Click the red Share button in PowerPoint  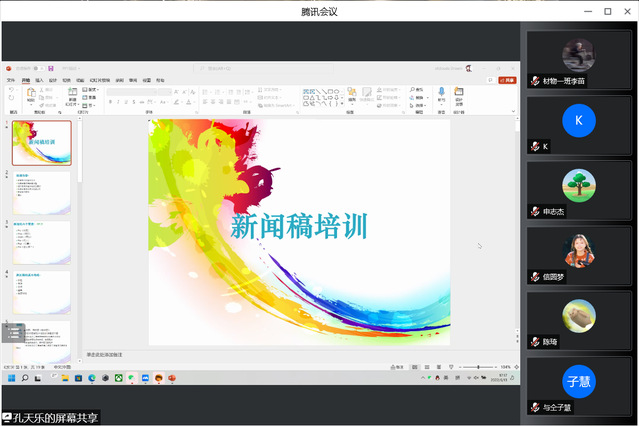(510, 79)
